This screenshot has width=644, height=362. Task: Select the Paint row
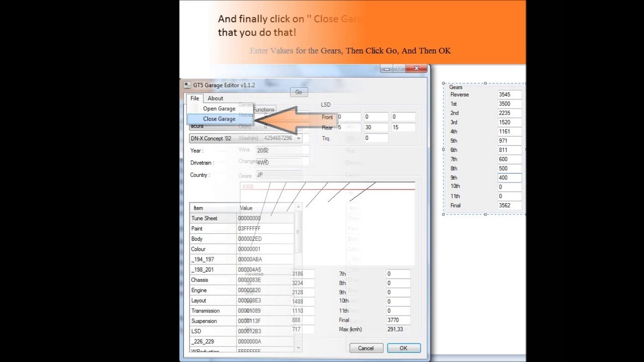click(242, 229)
